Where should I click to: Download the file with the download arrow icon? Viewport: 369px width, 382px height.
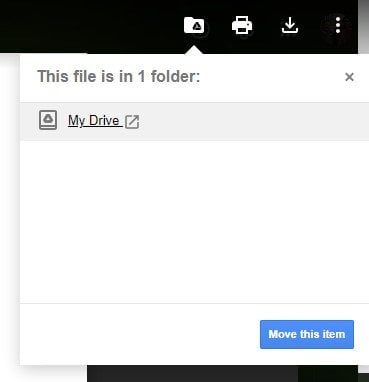[290, 25]
